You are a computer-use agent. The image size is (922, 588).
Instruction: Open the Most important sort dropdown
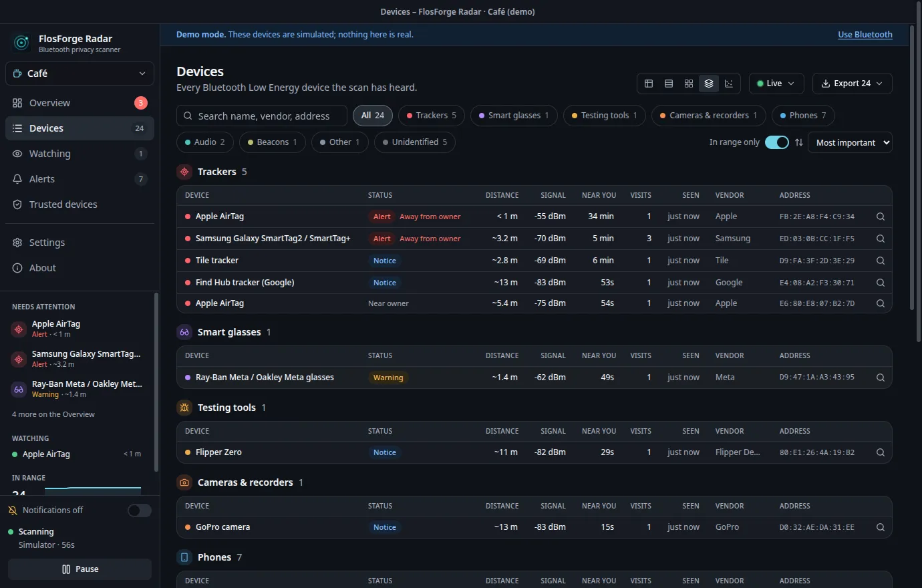click(x=850, y=142)
